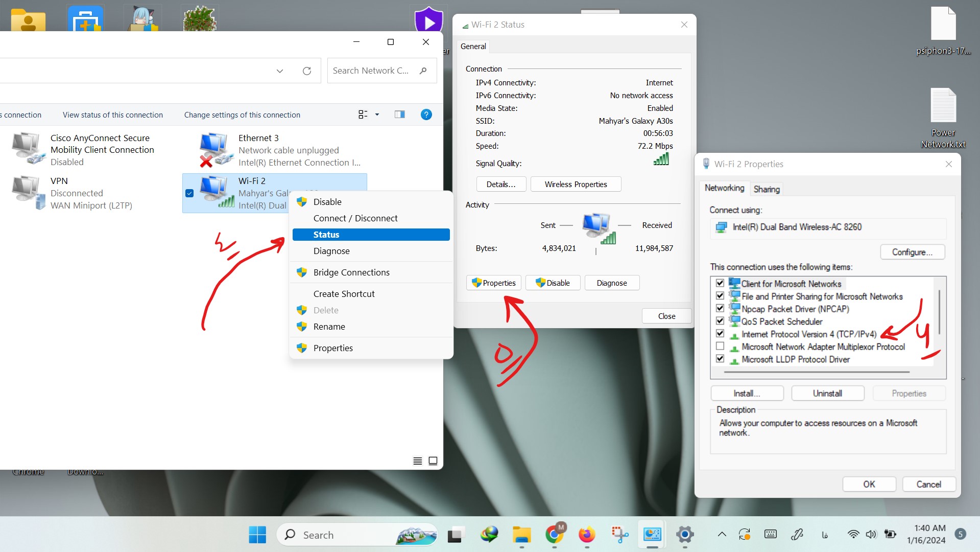
Task: Open Properties from context menu
Action: (371, 348)
